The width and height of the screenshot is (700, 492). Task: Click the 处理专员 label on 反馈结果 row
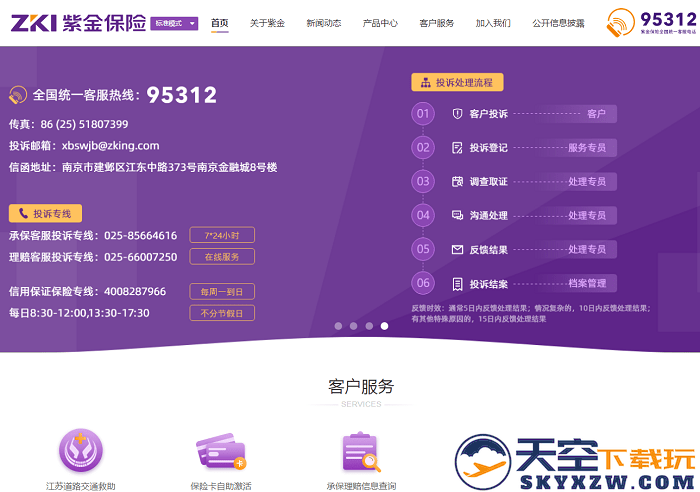click(587, 250)
